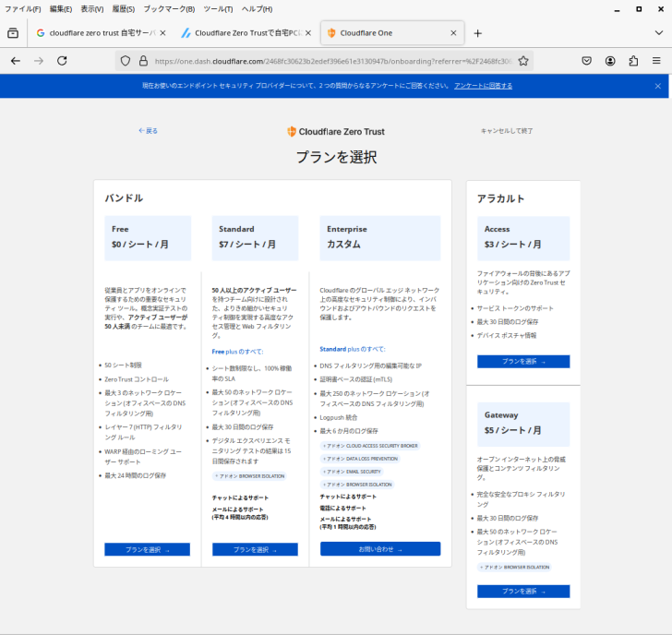The height and width of the screenshot is (635, 672).
Task: Open the 表示(V) menu
Action: (92, 9)
